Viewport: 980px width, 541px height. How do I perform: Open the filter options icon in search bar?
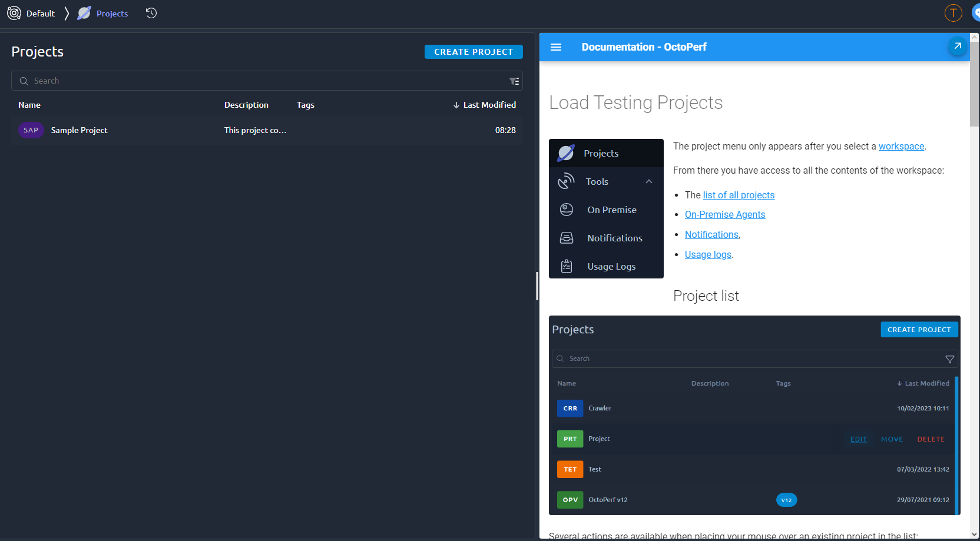tap(514, 81)
